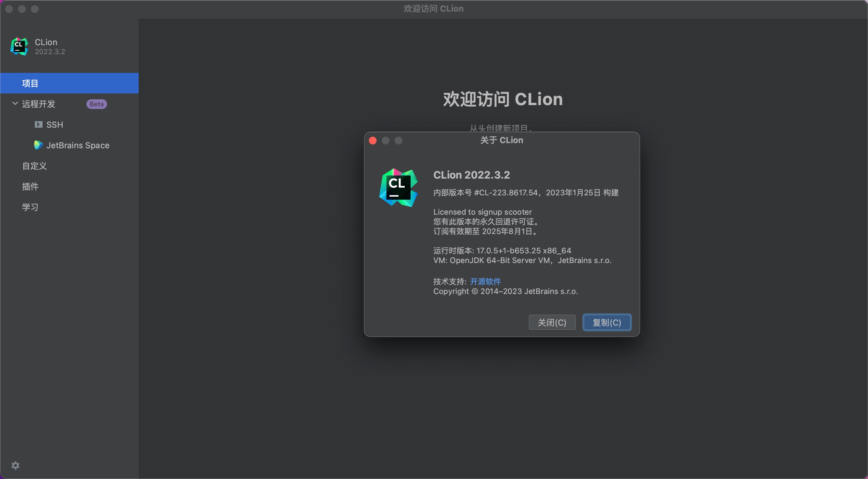Click the 关闭(C) button in the About dialog
The image size is (868, 479).
click(x=552, y=322)
